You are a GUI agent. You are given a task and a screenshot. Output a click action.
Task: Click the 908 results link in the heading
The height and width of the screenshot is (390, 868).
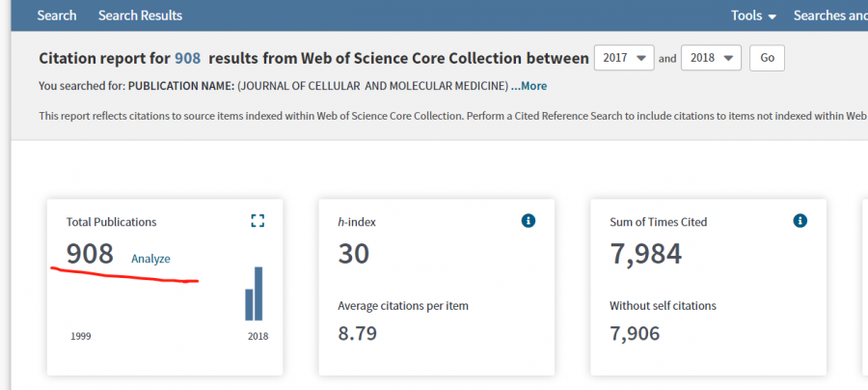coord(187,58)
